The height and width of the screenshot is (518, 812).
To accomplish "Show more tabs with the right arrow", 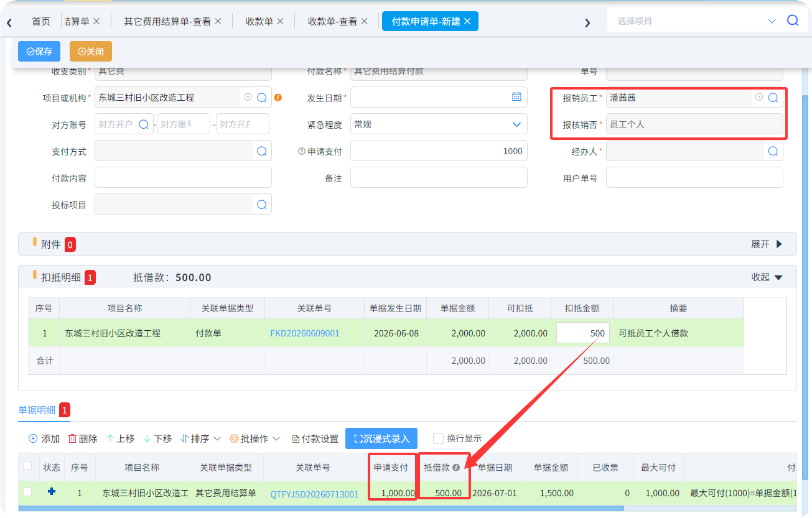I will click(x=587, y=23).
